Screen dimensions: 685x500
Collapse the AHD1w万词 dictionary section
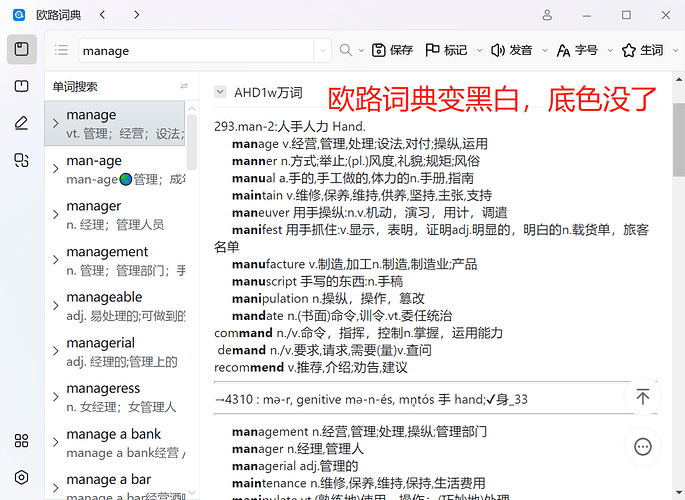220,92
